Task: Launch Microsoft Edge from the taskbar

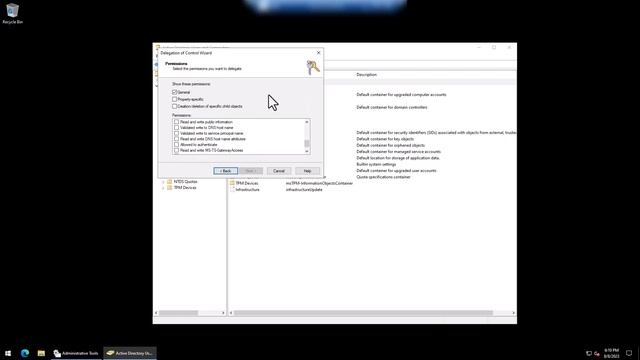Action: click(x=25, y=353)
